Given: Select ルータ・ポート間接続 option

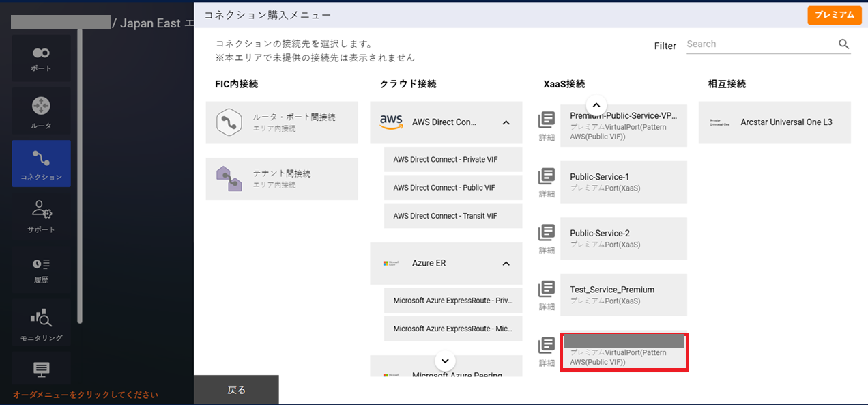Looking at the screenshot, I should click(x=282, y=122).
